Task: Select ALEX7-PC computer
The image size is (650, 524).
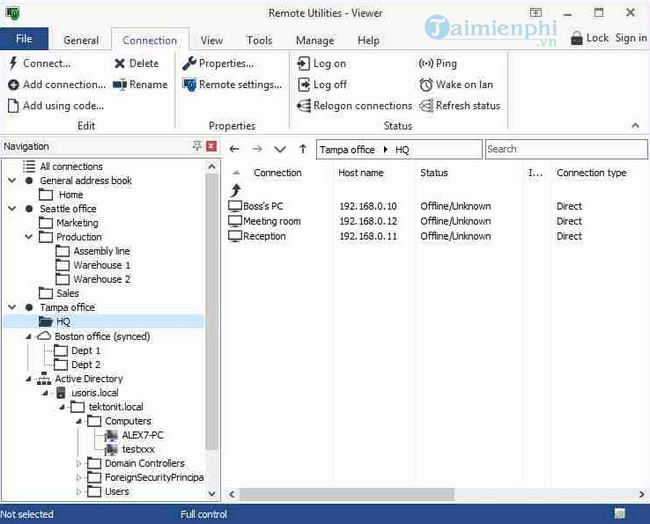Action: [x=143, y=435]
